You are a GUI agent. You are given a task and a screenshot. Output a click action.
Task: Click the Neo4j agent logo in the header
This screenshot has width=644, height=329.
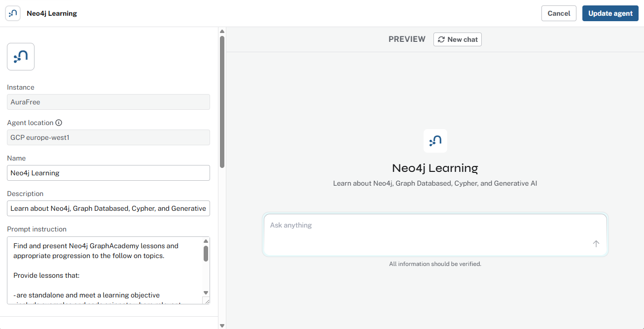click(13, 13)
